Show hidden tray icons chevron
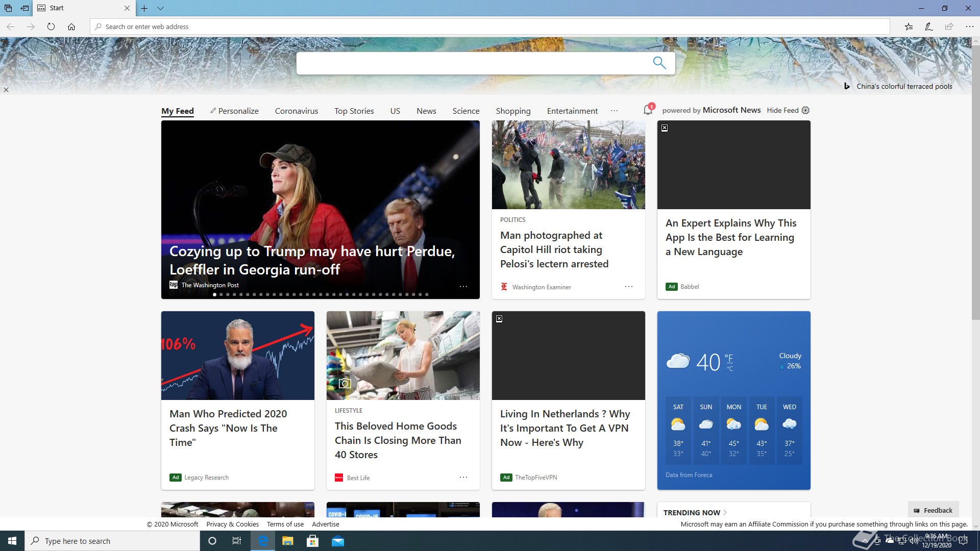Viewport: 980px width, 551px height. (x=865, y=541)
